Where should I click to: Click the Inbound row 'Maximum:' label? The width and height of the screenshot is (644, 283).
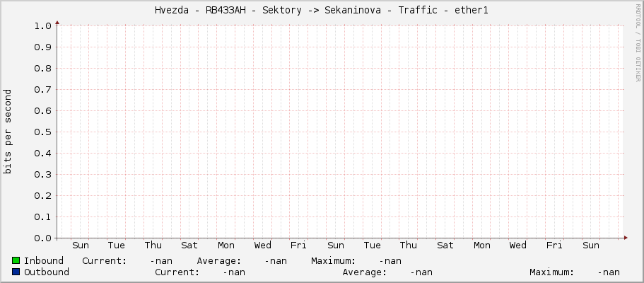(334, 261)
